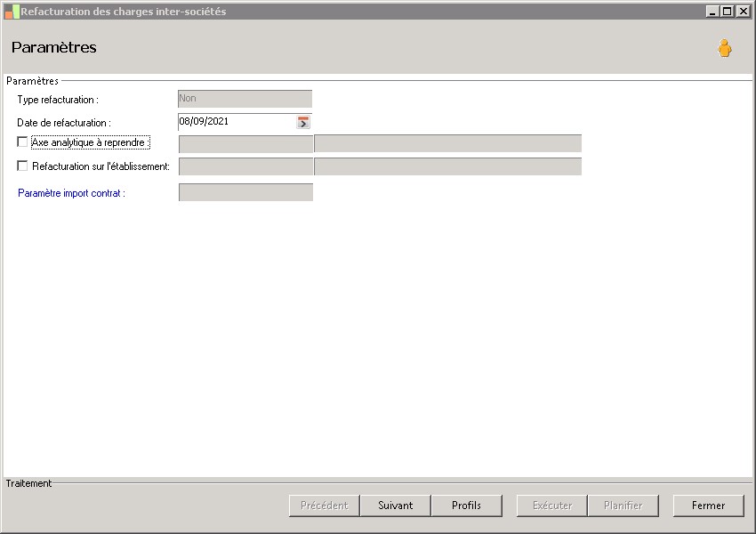Tick Refacturation sur l'établissement checkbox

tap(22, 166)
